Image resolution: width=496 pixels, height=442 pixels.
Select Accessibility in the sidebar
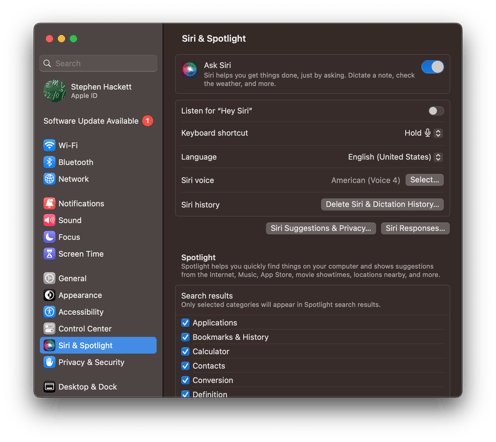(98, 312)
